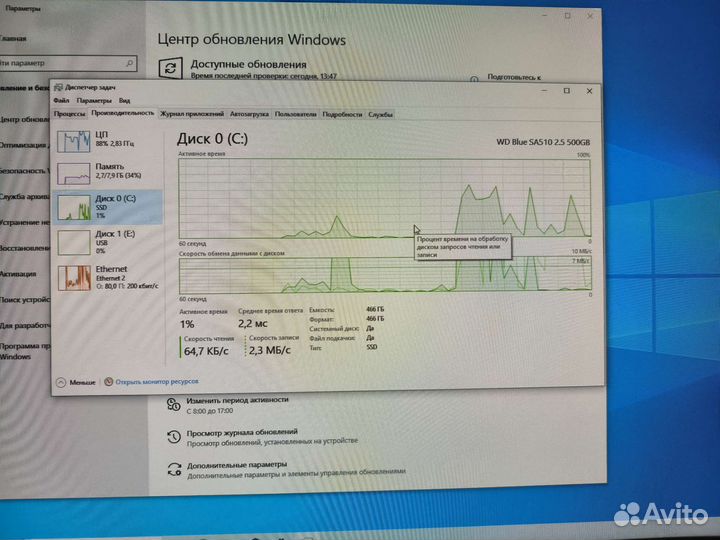Open Просмотр журнала обновлений in Settings

(x=242, y=432)
